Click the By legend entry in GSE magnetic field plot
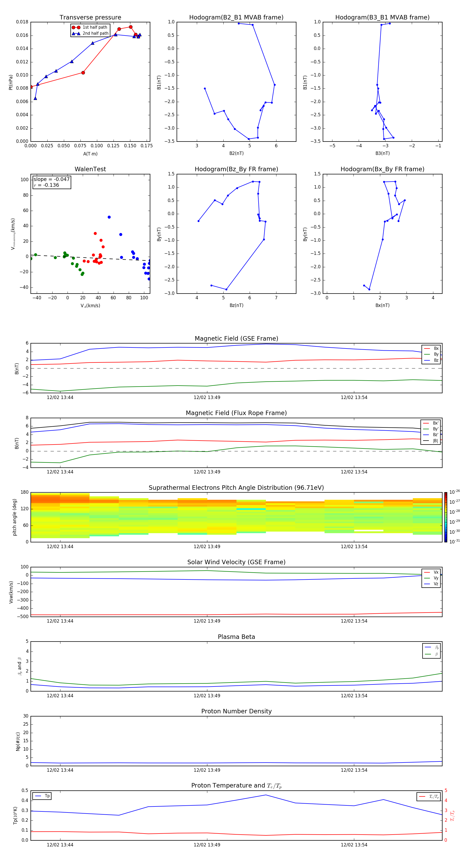The width and height of the screenshot is (473, 868). coord(431,354)
